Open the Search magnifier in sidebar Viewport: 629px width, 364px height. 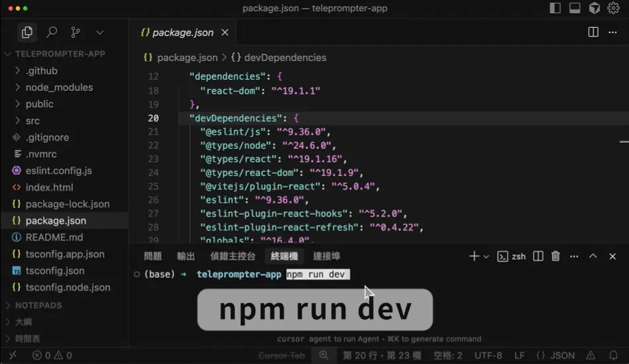coord(51,32)
